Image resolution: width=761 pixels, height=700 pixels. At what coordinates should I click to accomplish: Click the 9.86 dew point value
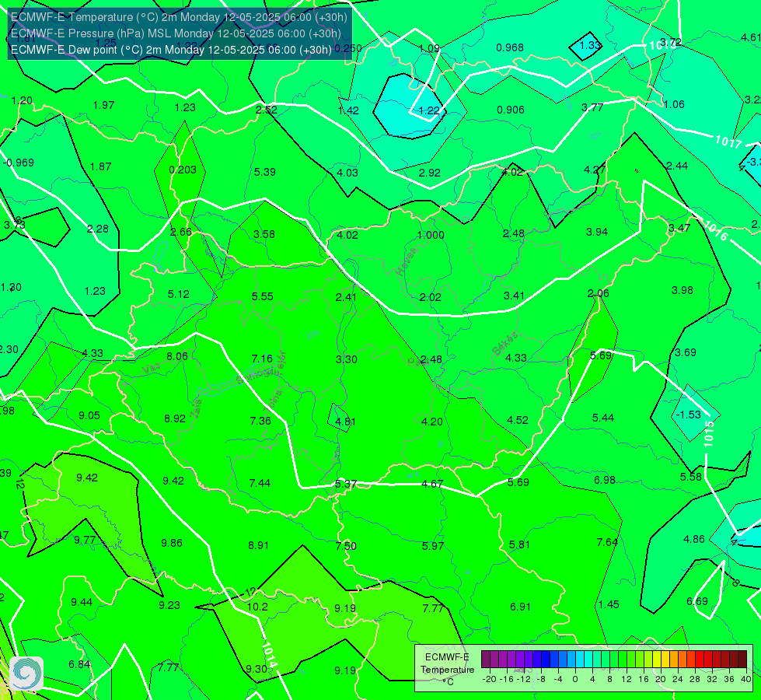pos(172,543)
